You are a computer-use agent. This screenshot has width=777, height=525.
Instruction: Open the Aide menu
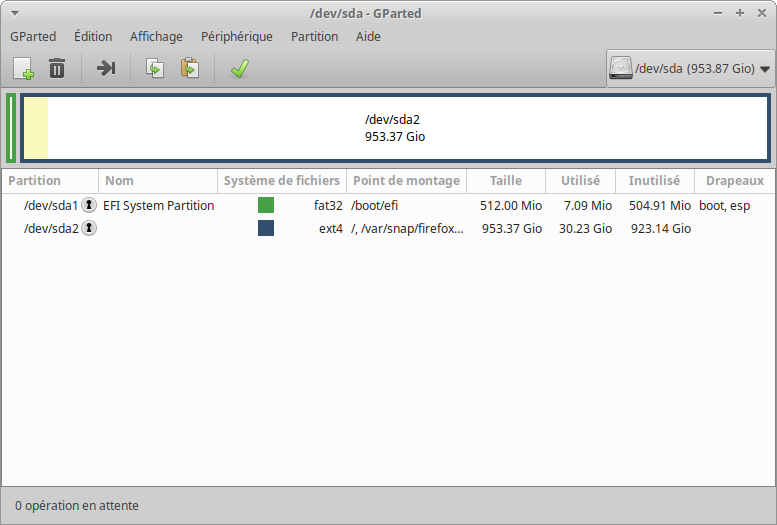(x=368, y=37)
